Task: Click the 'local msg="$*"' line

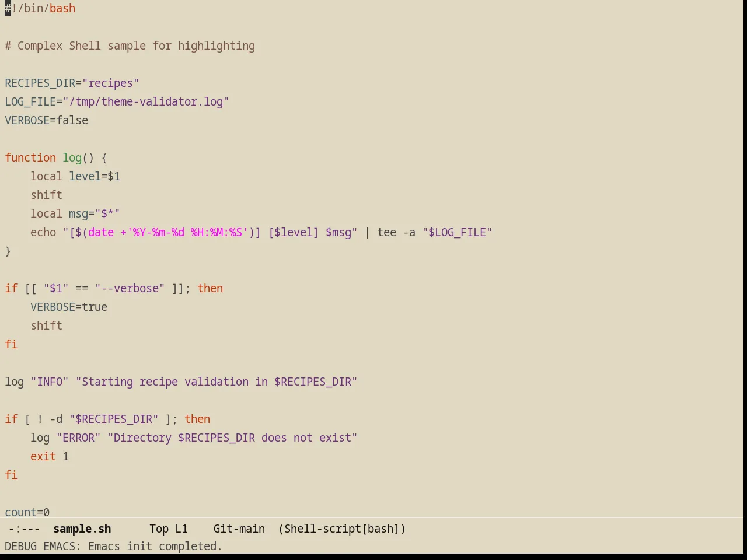Action: 75,213
